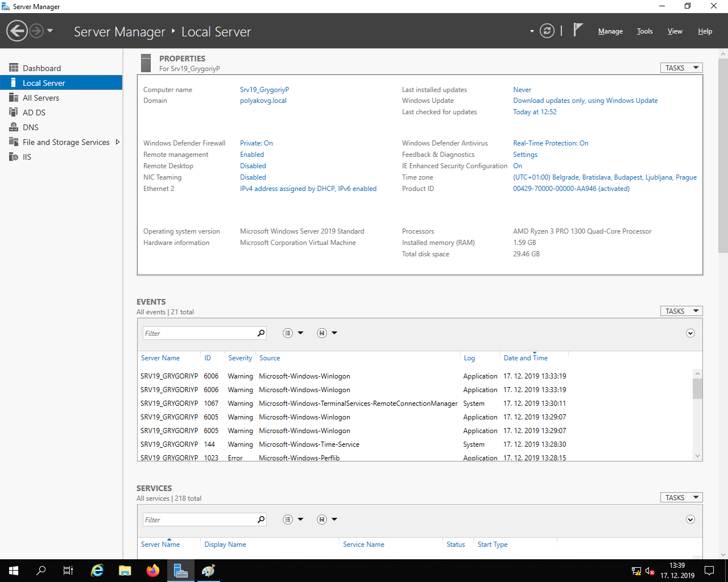Select Local Server in the sidebar

tap(61, 83)
